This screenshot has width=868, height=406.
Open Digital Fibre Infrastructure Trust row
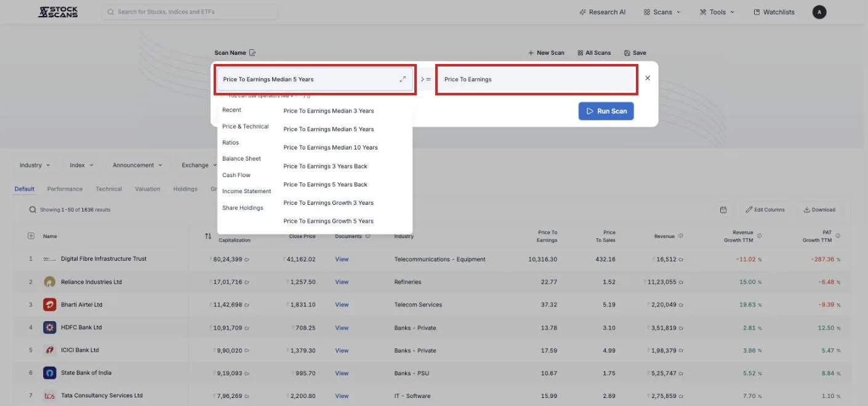point(103,259)
